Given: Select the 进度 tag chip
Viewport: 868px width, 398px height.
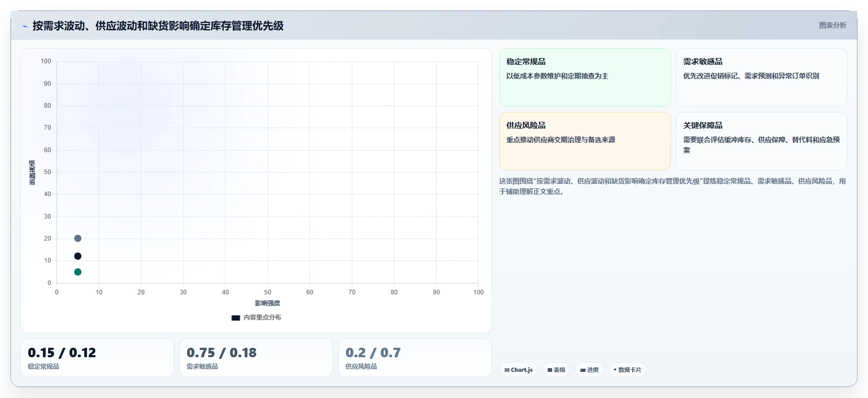Looking at the screenshot, I should (589, 370).
